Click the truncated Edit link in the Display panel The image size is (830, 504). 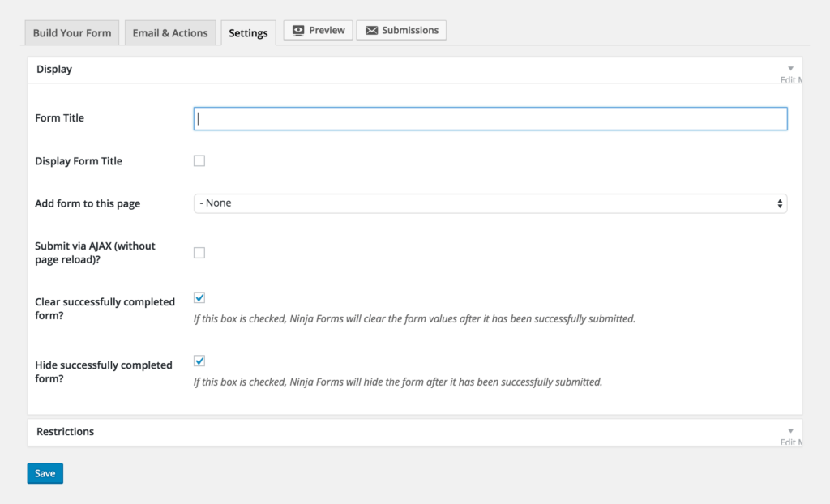[x=790, y=80]
